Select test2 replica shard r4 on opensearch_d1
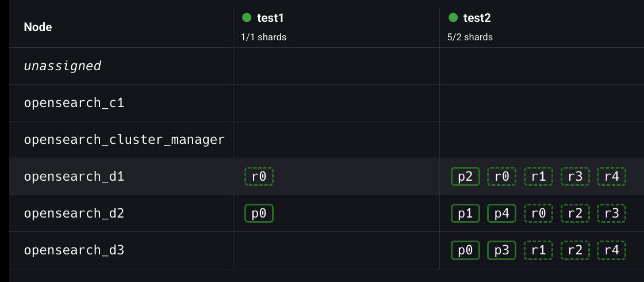Viewport: 644px width, 282px height. pos(611,177)
